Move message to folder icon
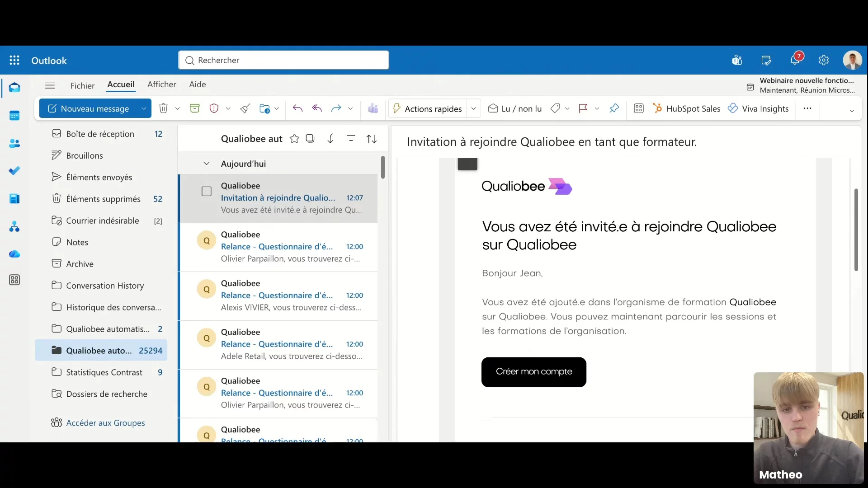This screenshot has width=868, height=488. [264, 108]
